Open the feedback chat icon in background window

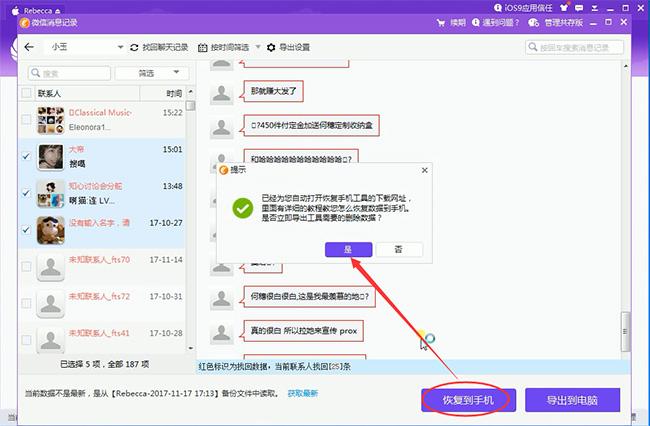coord(579,8)
